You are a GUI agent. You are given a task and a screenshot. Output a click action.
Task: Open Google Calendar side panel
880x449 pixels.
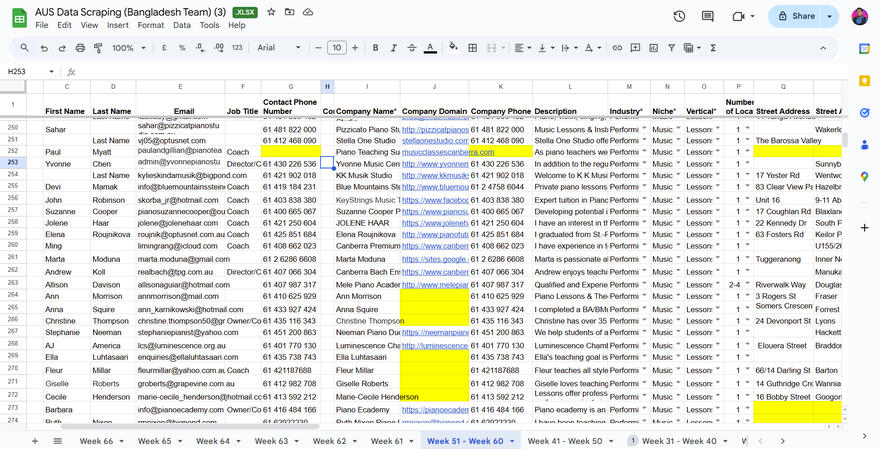coord(864,49)
